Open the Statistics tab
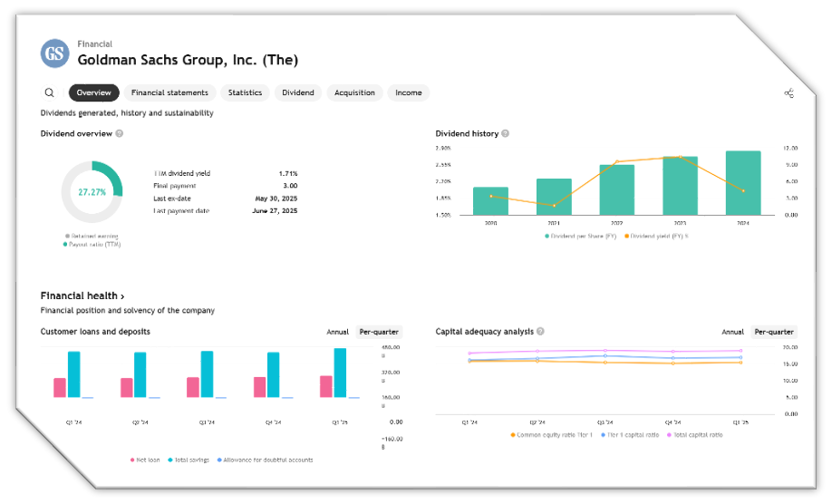832x504 pixels. tap(245, 92)
